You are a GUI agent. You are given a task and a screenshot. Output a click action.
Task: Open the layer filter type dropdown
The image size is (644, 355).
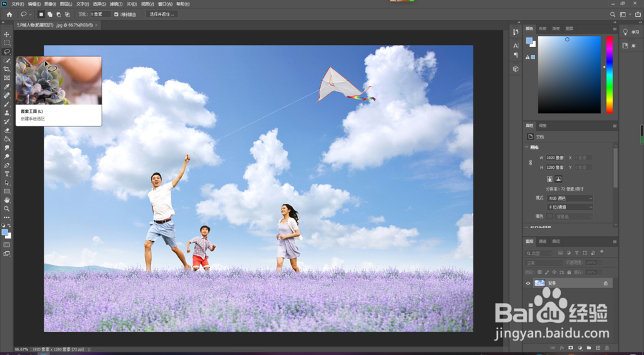(538, 253)
